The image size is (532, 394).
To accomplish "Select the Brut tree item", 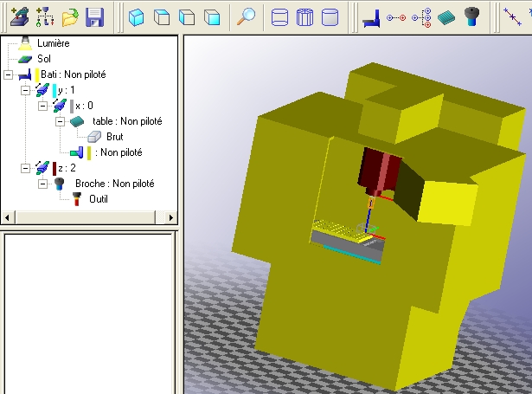I will 115,137.
